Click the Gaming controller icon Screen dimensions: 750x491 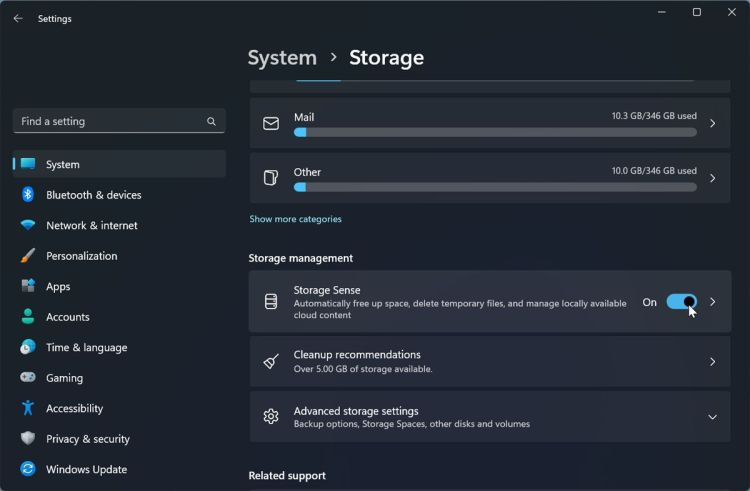pyautogui.click(x=28, y=378)
